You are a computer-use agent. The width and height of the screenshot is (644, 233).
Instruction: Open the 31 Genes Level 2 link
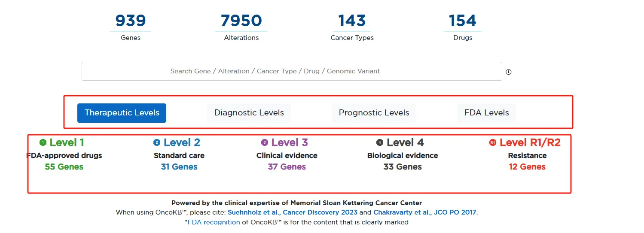179,167
